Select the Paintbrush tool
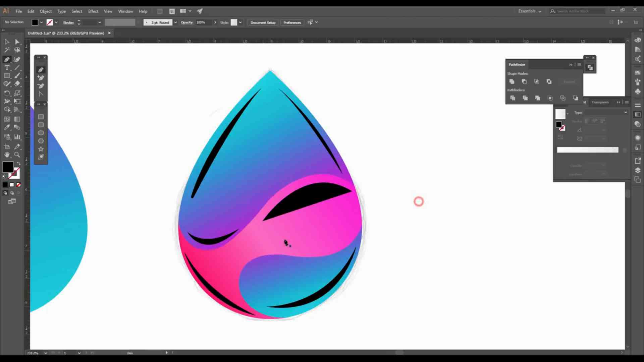Screen dimensions: 644x362 click(17, 76)
